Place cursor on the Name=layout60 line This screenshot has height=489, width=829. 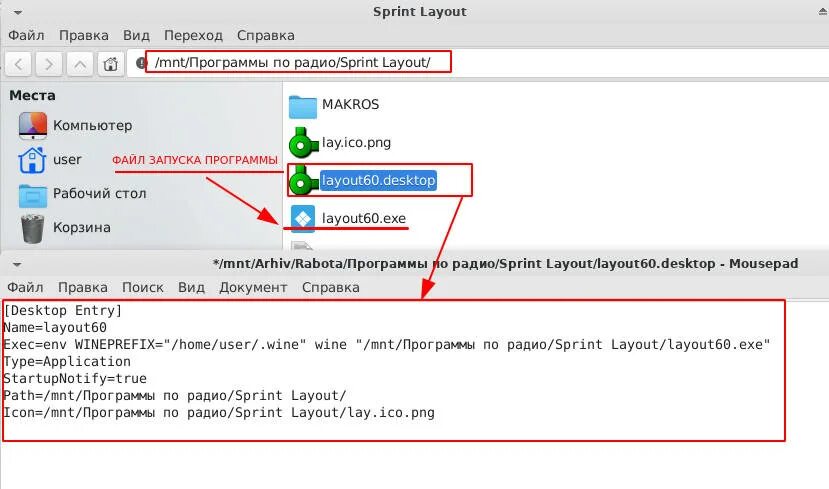coord(55,327)
